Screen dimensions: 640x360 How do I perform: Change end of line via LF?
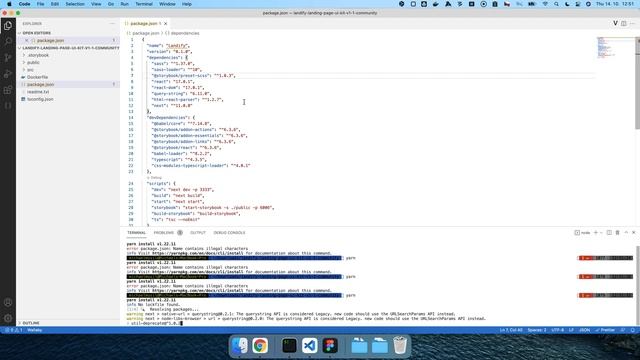[571, 330]
